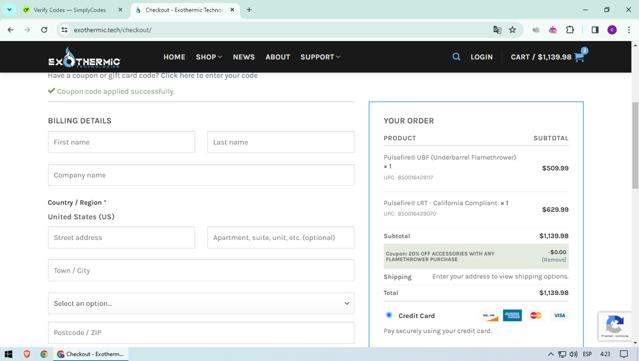The height and width of the screenshot is (361, 639).
Task: Click the Company name field
Action: 201,175
